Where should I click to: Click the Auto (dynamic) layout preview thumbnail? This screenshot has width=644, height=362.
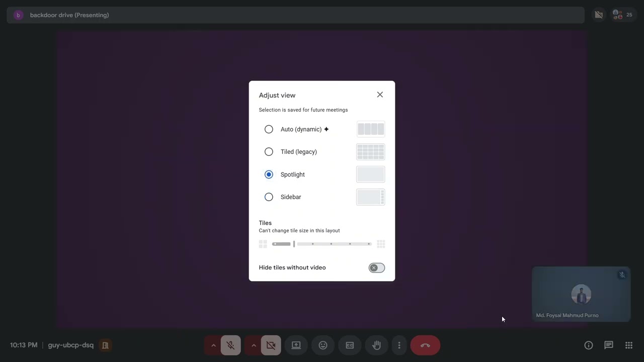pos(371,129)
